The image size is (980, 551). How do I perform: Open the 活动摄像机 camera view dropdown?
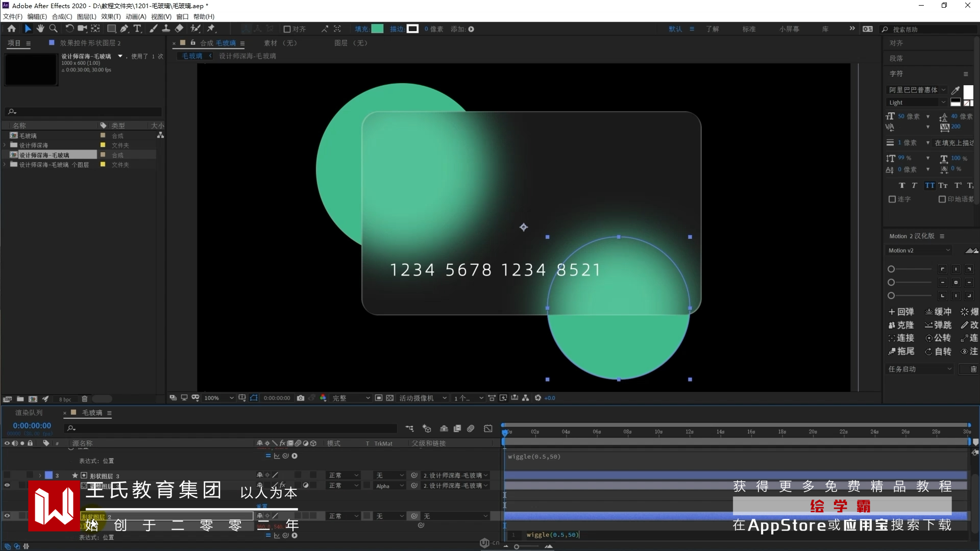tap(423, 398)
